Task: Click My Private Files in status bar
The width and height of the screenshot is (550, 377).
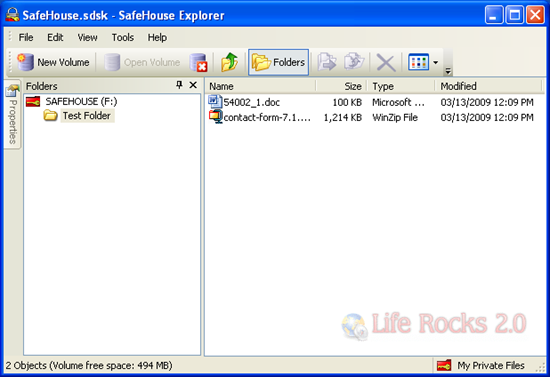Action: tap(491, 366)
